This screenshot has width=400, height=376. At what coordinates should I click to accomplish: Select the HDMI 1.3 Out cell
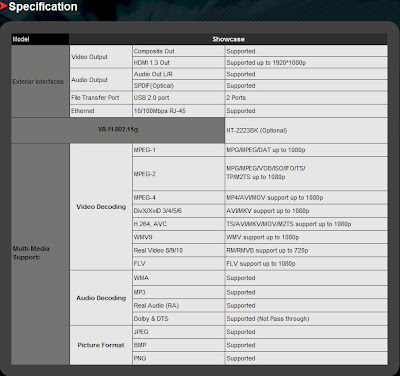pyautogui.click(x=179, y=63)
